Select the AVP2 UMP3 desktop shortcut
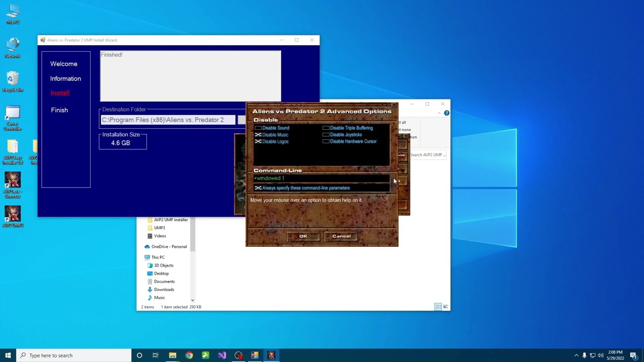Screen dimensions: 644x362 [x=13, y=217]
